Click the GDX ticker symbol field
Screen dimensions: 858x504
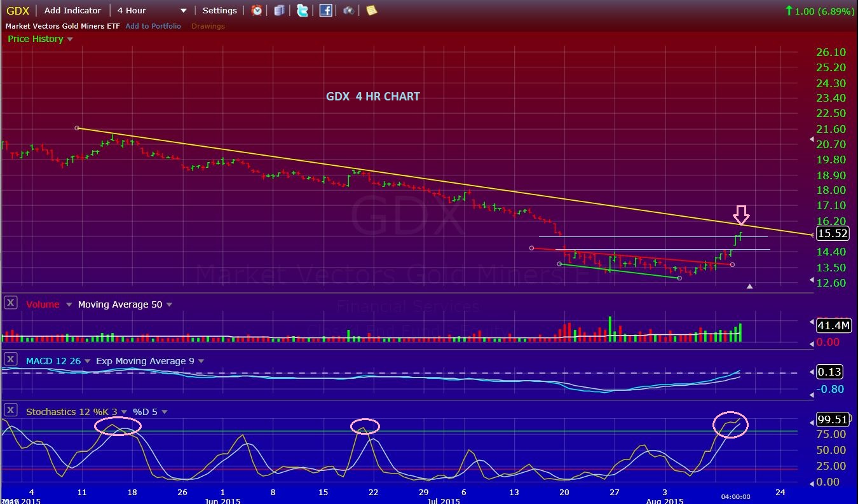(x=17, y=10)
